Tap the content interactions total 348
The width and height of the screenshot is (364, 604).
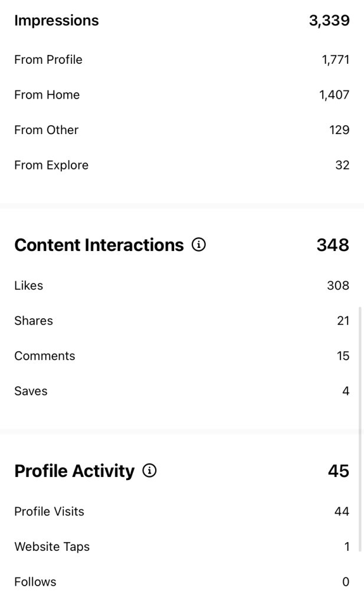tap(333, 245)
